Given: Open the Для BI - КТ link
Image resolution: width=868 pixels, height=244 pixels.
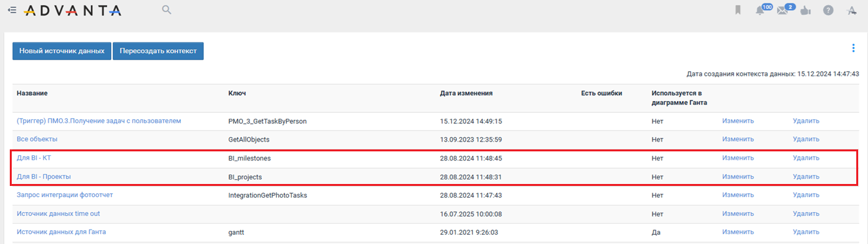Looking at the screenshot, I should (x=34, y=158).
